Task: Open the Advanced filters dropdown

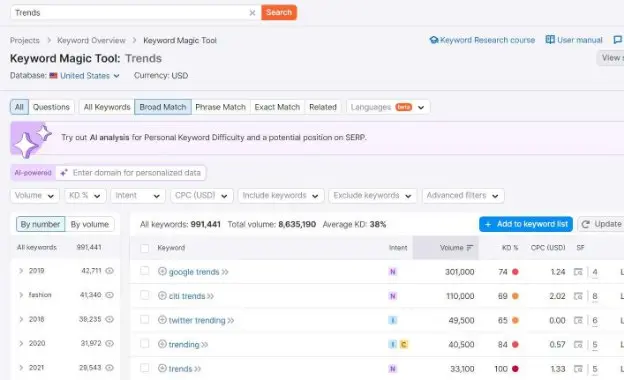Action: (463, 196)
